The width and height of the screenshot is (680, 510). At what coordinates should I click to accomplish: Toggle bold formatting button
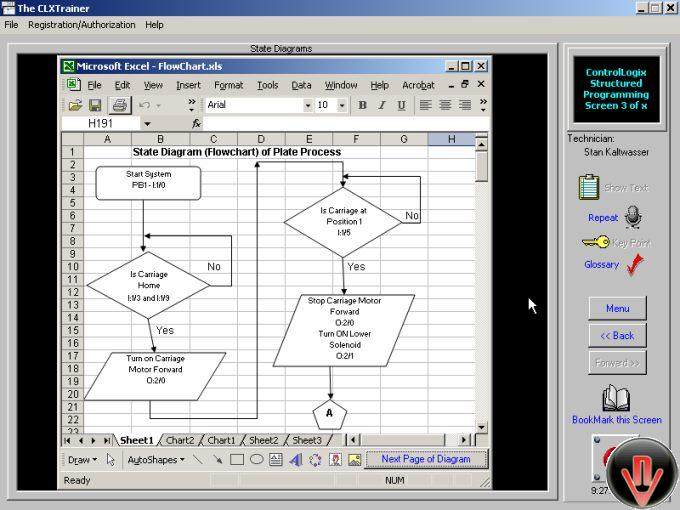pos(362,105)
